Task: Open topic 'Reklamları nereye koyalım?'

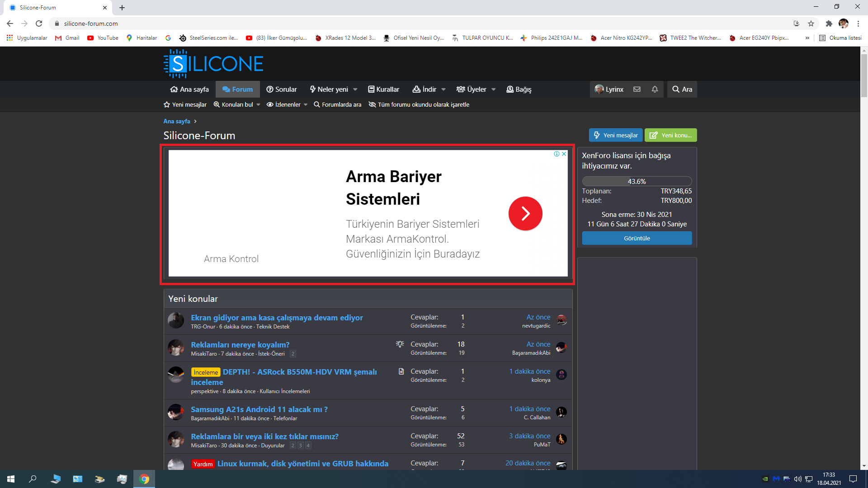Action: (240, 345)
